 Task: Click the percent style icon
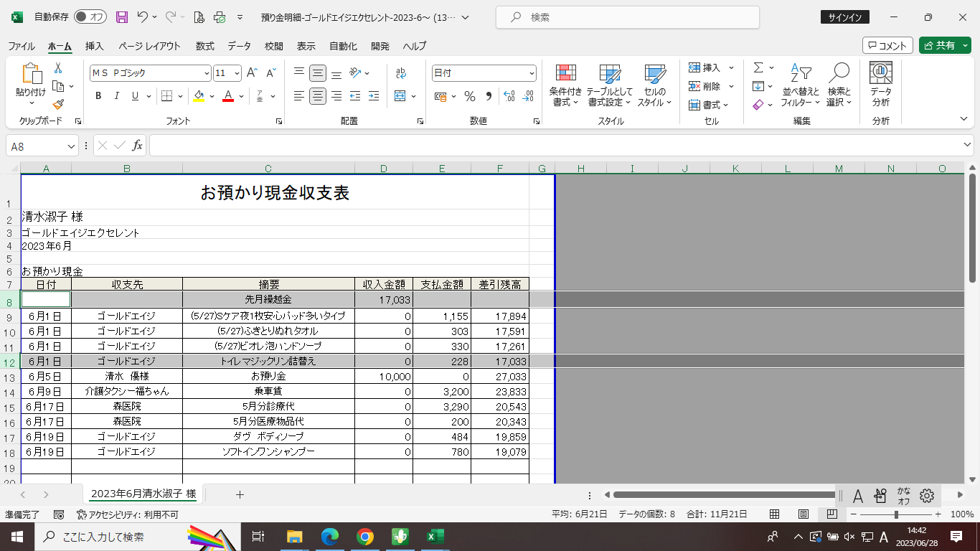[470, 96]
